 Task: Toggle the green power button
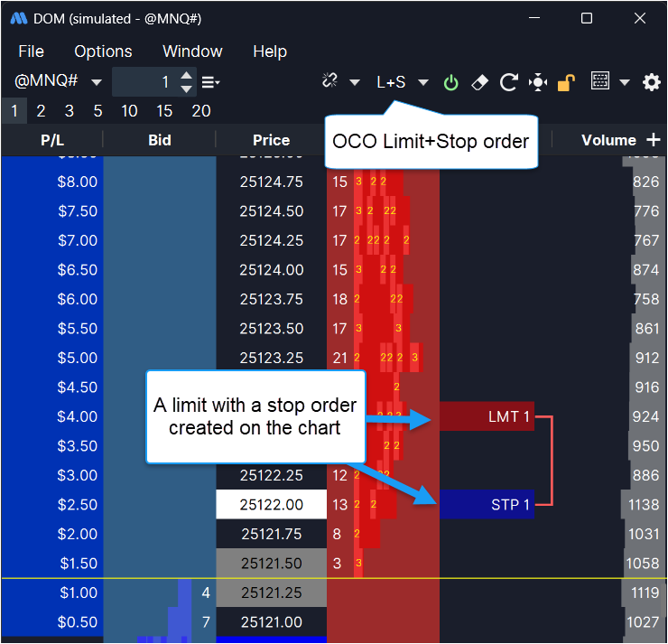click(x=450, y=82)
